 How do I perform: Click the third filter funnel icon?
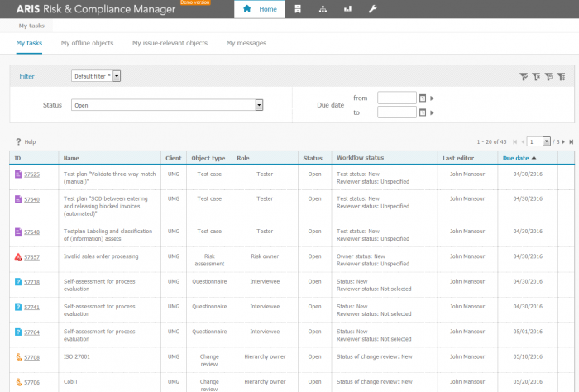(x=548, y=76)
